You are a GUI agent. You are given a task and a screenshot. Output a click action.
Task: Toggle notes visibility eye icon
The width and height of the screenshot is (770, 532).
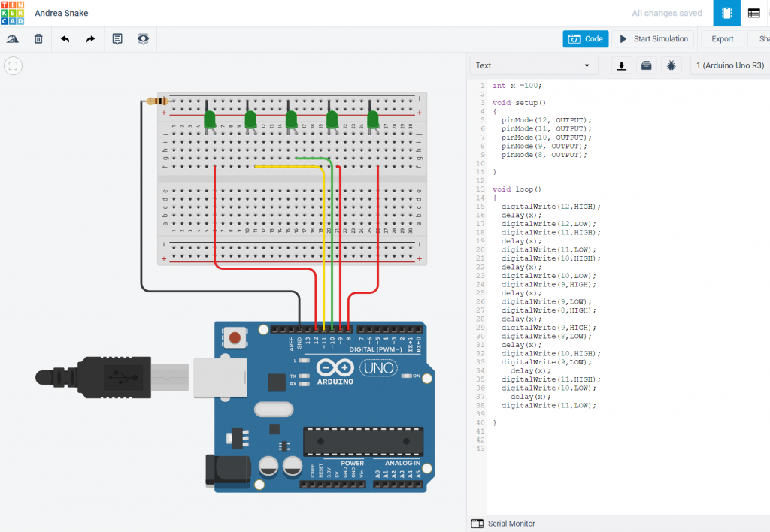(x=143, y=39)
